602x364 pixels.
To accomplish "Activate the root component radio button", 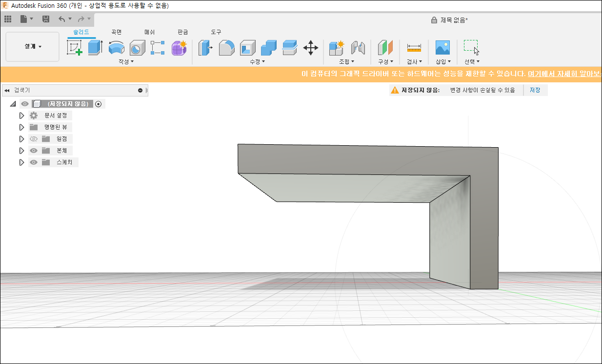I will pos(99,104).
